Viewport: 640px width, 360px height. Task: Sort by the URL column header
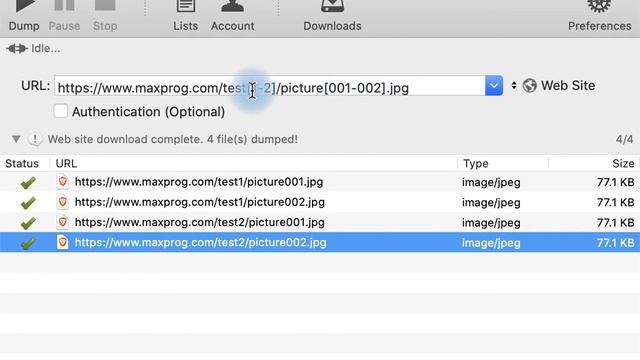66,164
